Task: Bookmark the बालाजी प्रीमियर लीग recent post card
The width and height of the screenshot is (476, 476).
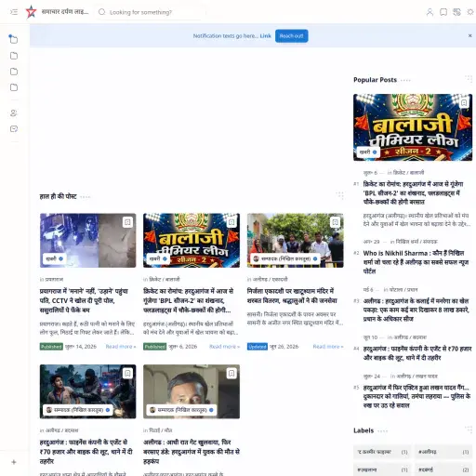Action: click(x=231, y=222)
